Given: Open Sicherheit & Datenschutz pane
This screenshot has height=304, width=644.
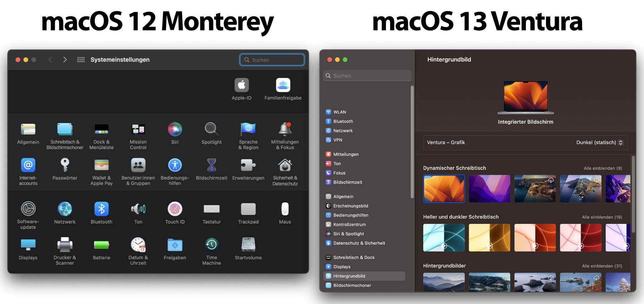Looking at the screenshot, I should [x=285, y=166].
